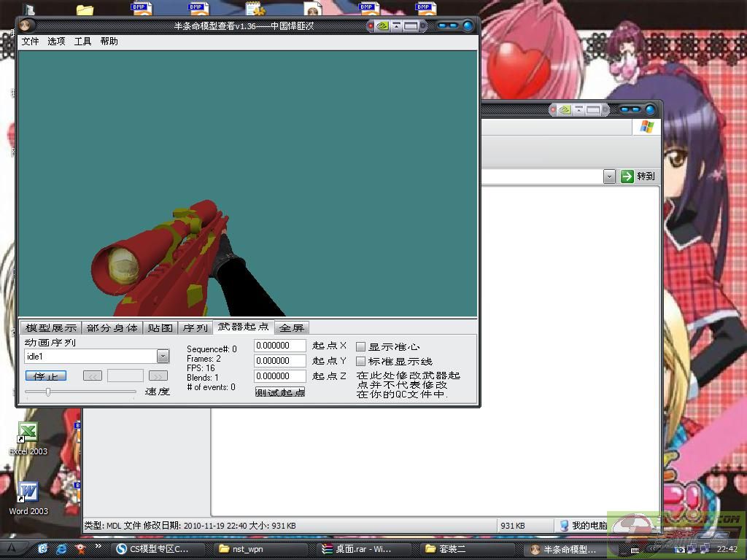Click the 起点 X input field
The width and height of the screenshot is (747, 560).
[280, 346]
